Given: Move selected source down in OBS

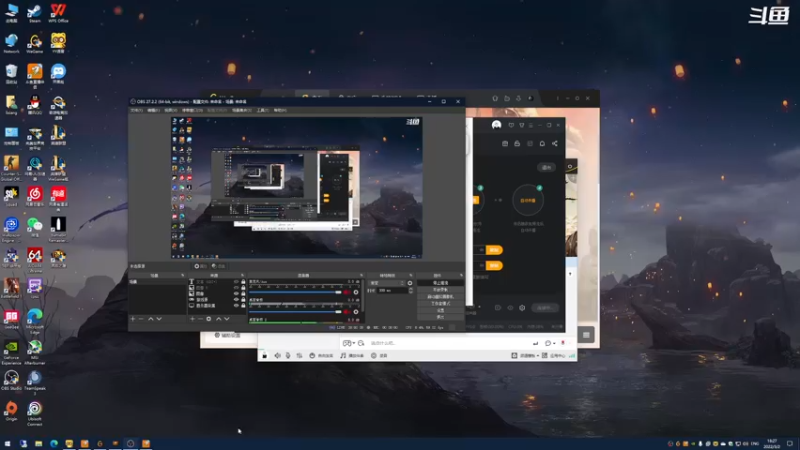Looking at the screenshot, I should pyautogui.click(x=227, y=318).
